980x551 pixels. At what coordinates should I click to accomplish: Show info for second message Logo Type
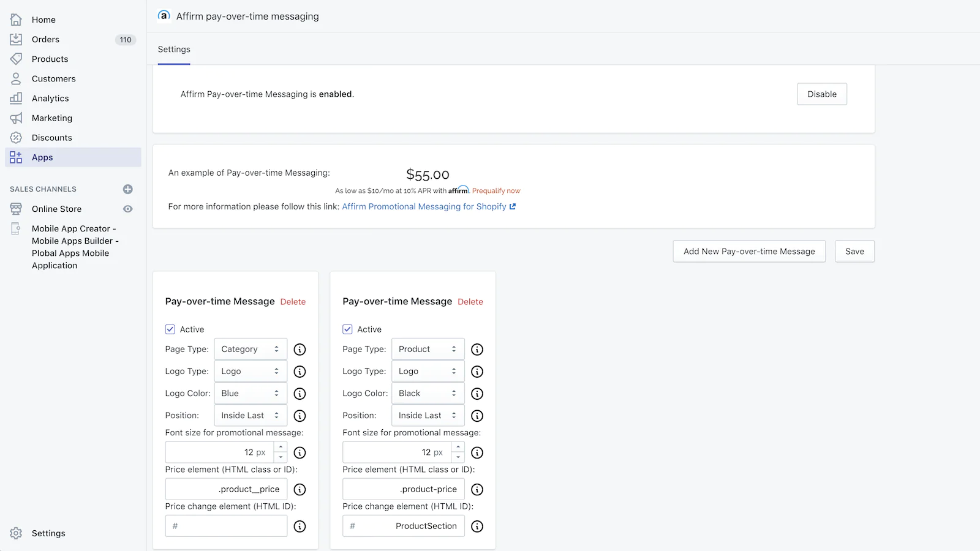click(x=477, y=372)
